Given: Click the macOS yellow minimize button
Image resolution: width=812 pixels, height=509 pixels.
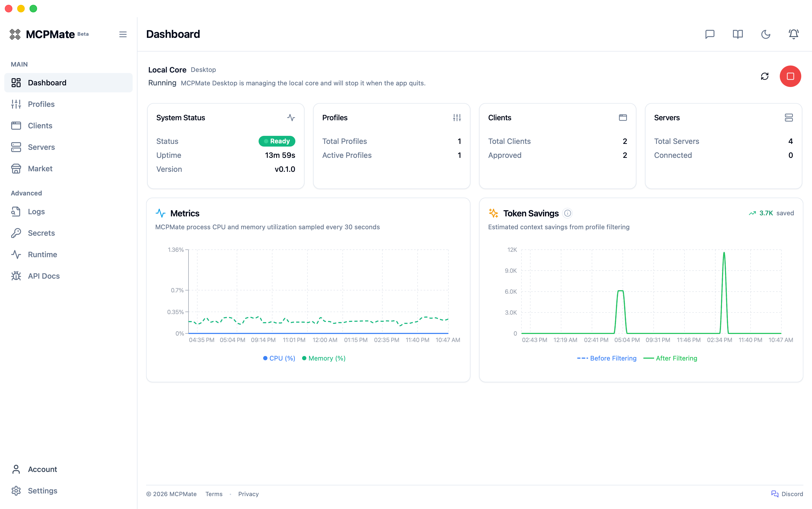Looking at the screenshot, I should tap(21, 9).
